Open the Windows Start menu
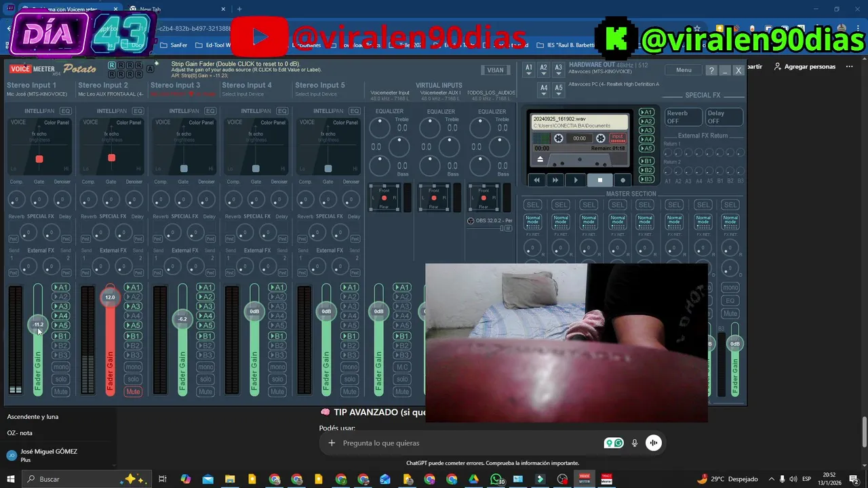The height and width of the screenshot is (488, 868). 9,479
